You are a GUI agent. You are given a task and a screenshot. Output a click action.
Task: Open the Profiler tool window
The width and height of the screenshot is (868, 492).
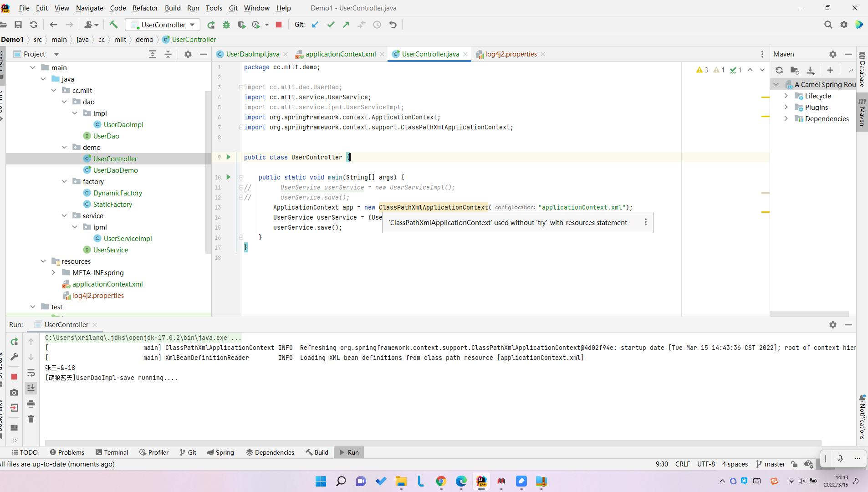[154, 452]
